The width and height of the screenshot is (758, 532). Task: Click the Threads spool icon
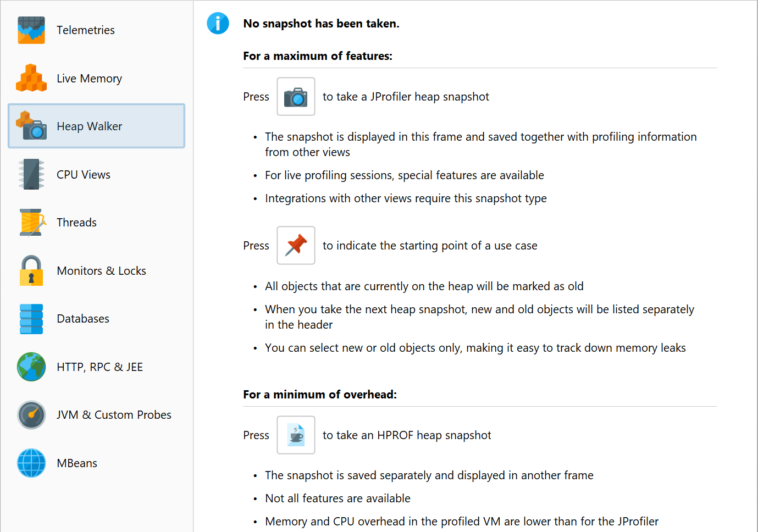coord(32,222)
